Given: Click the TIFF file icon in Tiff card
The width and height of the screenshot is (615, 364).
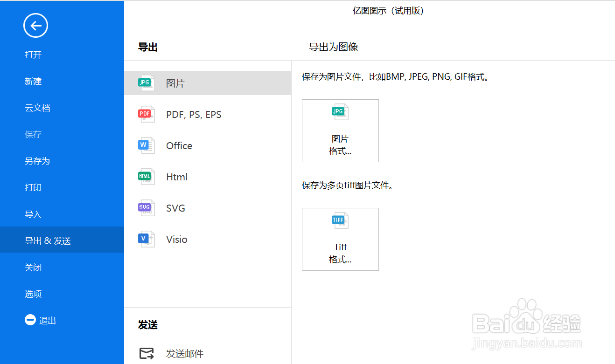Looking at the screenshot, I should pos(340,220).
